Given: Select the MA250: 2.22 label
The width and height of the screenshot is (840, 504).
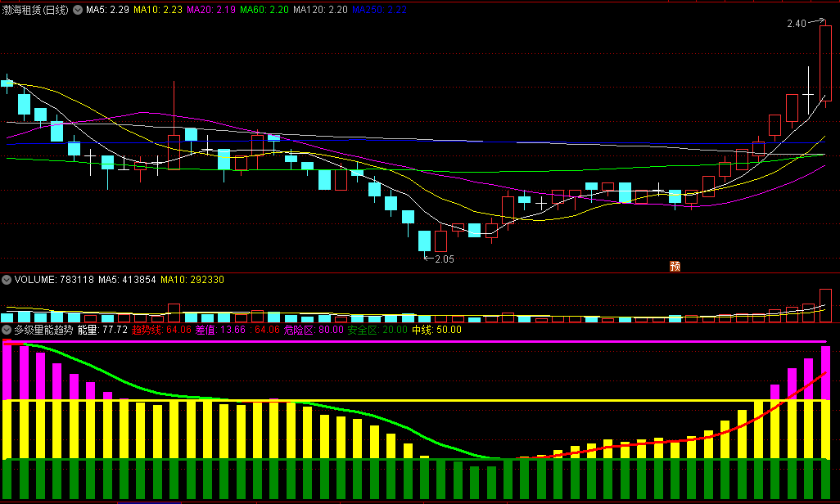Looking at the screenshot, I should (x=379, y=10).
